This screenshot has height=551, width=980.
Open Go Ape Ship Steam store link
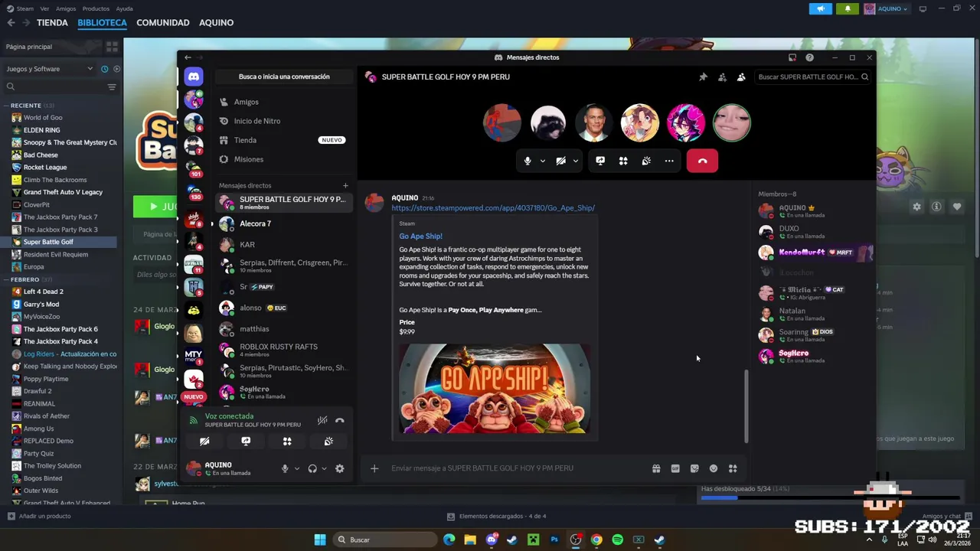click(x=493, y=208)
